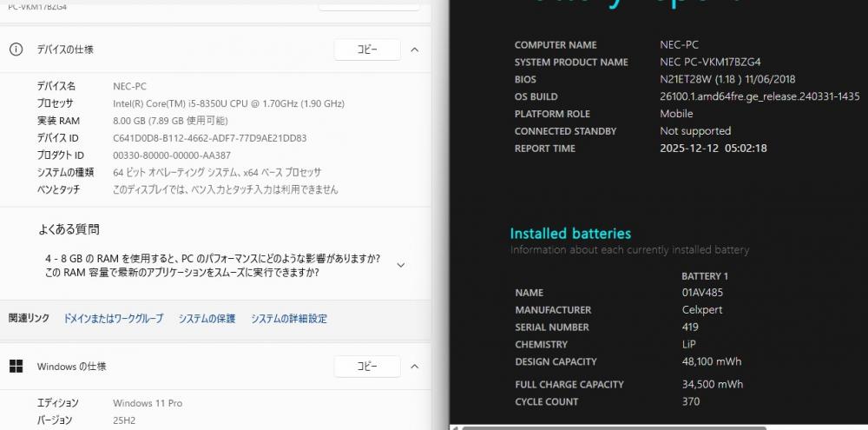Select the connected standby value Not supported
The width and height of the screenshot is (868, 430).
[x=695, y=131]
